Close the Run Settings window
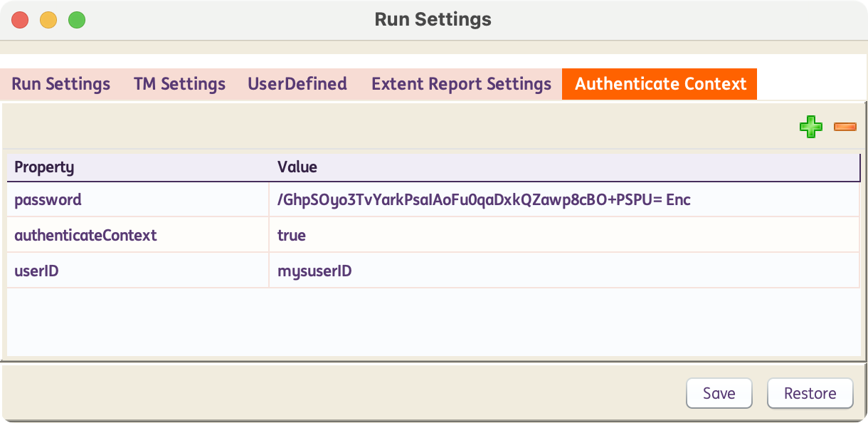This screenshot has height=423, width=868. tap(20, 20)
